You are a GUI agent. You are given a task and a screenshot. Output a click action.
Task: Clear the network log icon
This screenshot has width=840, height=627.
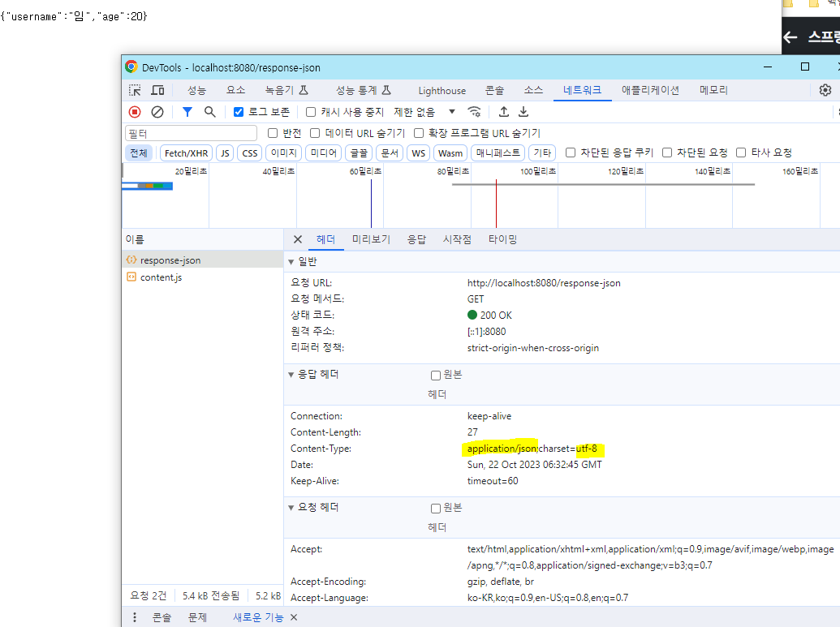pos(157,112)
